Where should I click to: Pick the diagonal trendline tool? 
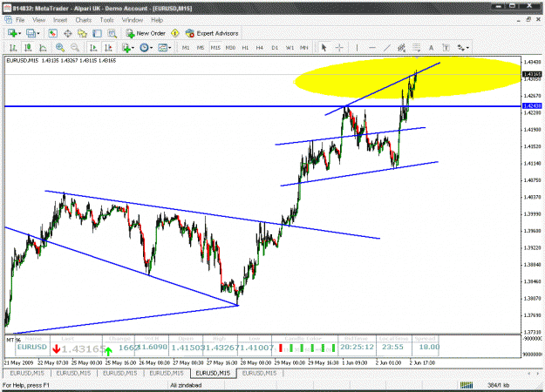click(387, 48)
